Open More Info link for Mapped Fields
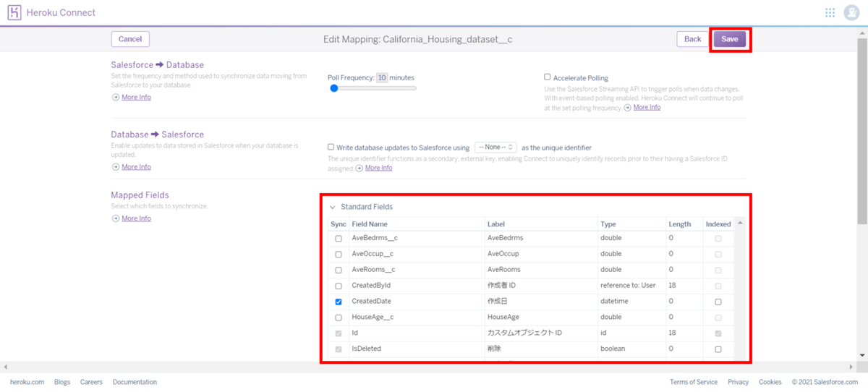The height and width of the screenshot is (392, 868). (x=136, y=218)
